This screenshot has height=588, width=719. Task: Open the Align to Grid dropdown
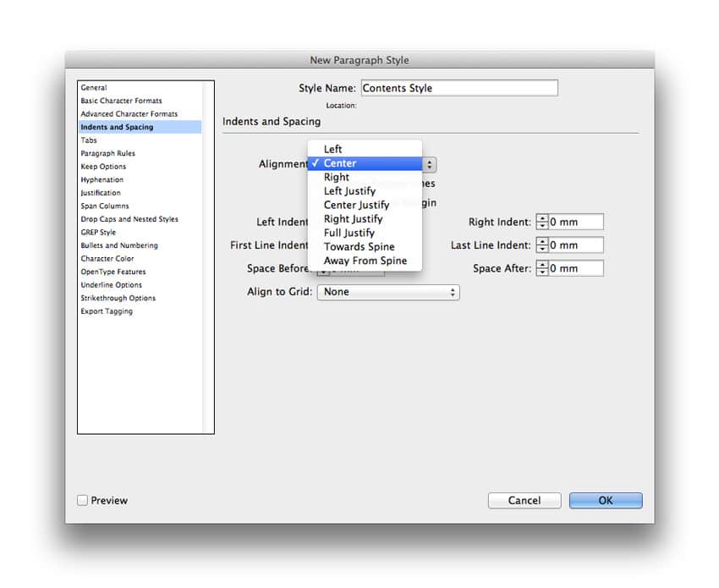[388, 292]
